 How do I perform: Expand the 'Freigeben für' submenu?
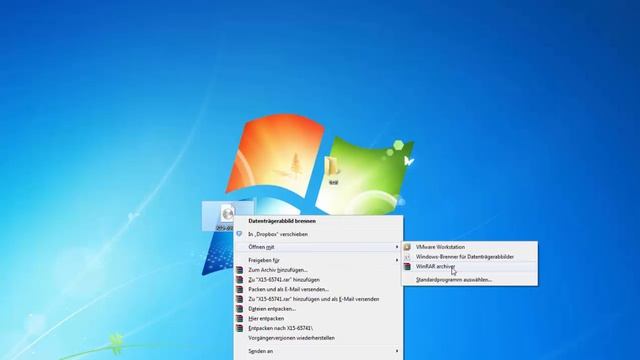(318, 260)
